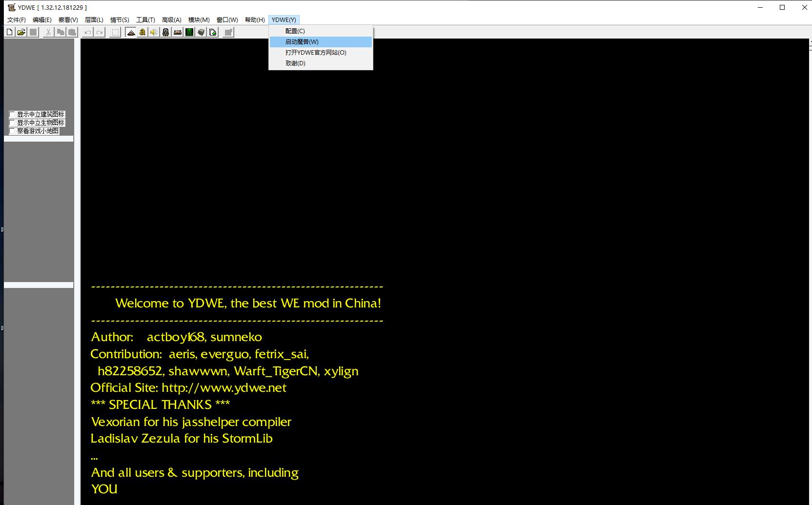Open the 察看(V) menu
Image resolution: width=812 pixels, height=505 pixels.
[68, 20]
